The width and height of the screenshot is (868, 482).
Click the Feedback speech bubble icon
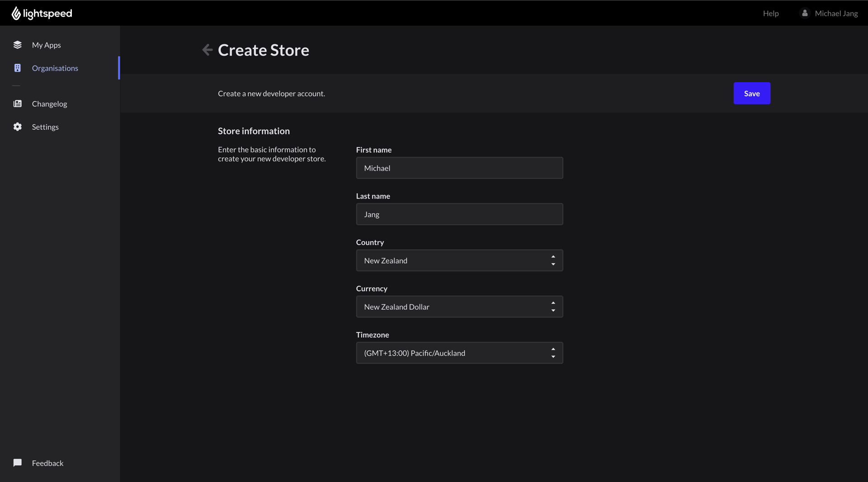click(17, 463)
